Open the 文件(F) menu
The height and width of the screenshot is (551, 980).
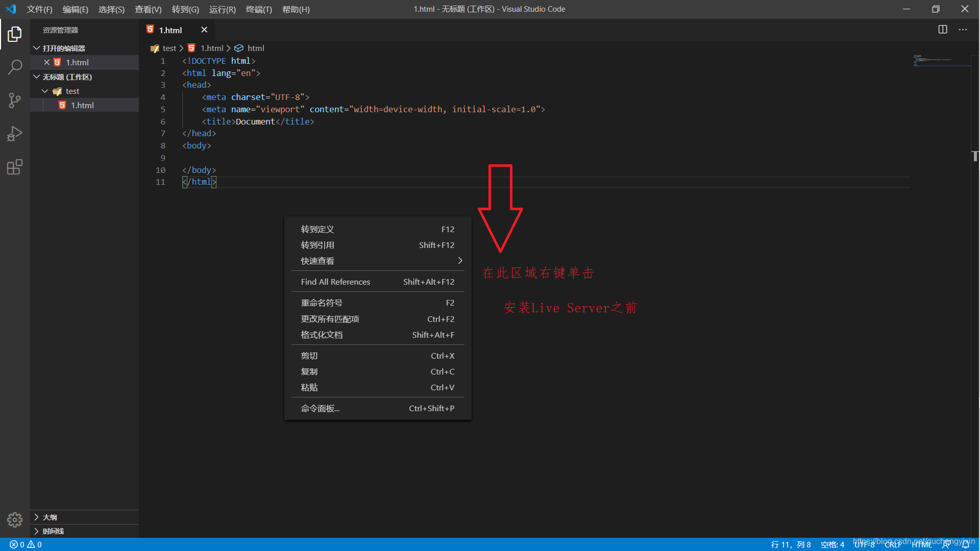click(39, 9)
